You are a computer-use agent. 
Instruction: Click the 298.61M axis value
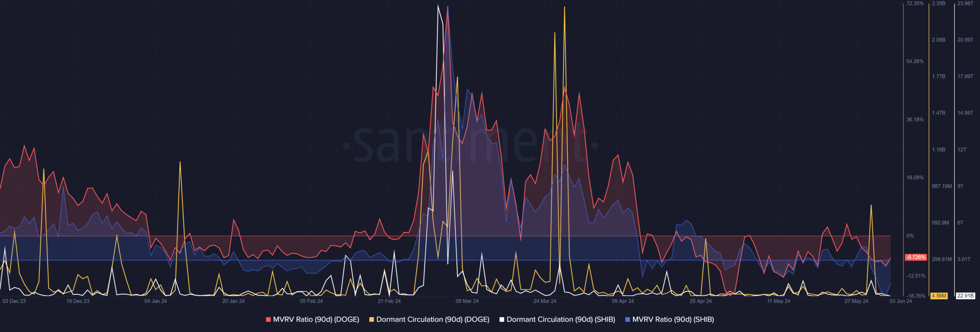[x=942, y=259]
